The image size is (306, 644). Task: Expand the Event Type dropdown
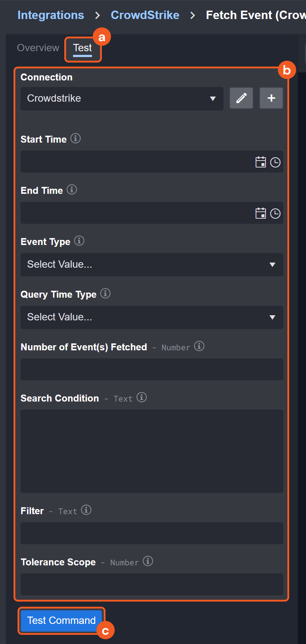[x=152, y=264]
